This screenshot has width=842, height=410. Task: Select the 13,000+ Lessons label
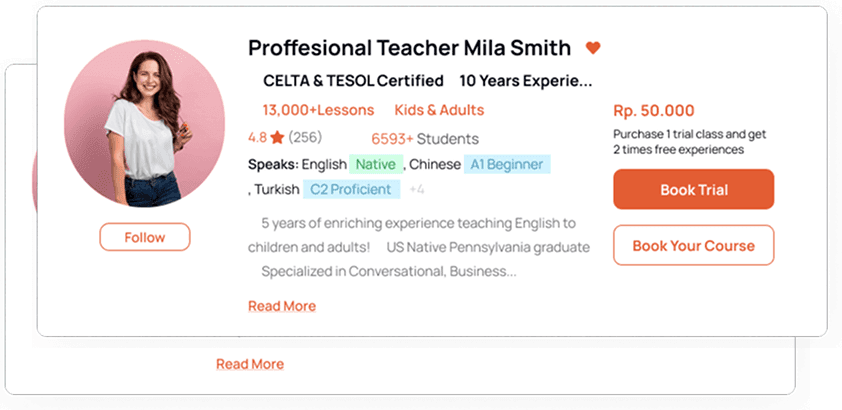(318, 110)
